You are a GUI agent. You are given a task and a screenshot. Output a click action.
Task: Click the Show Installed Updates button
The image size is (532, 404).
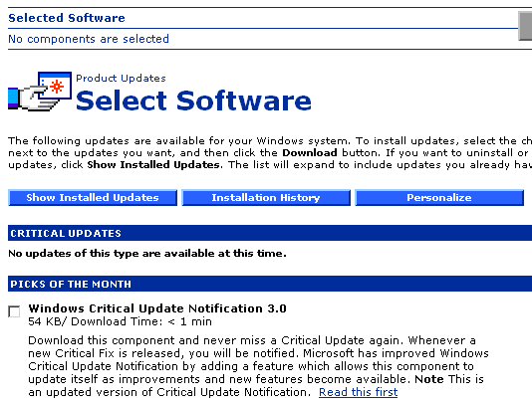click(x=93, y=198)
